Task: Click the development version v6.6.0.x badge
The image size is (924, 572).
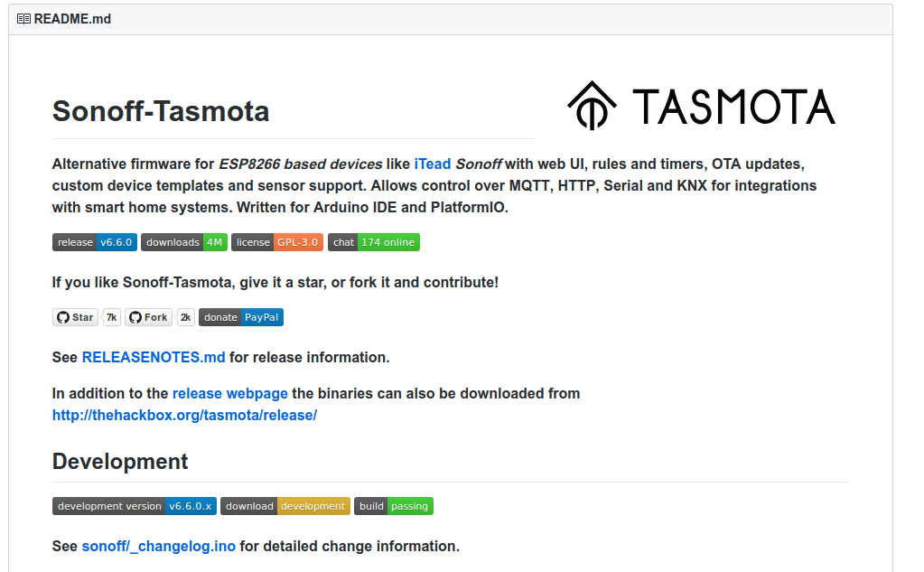Action: click(135, 506)
